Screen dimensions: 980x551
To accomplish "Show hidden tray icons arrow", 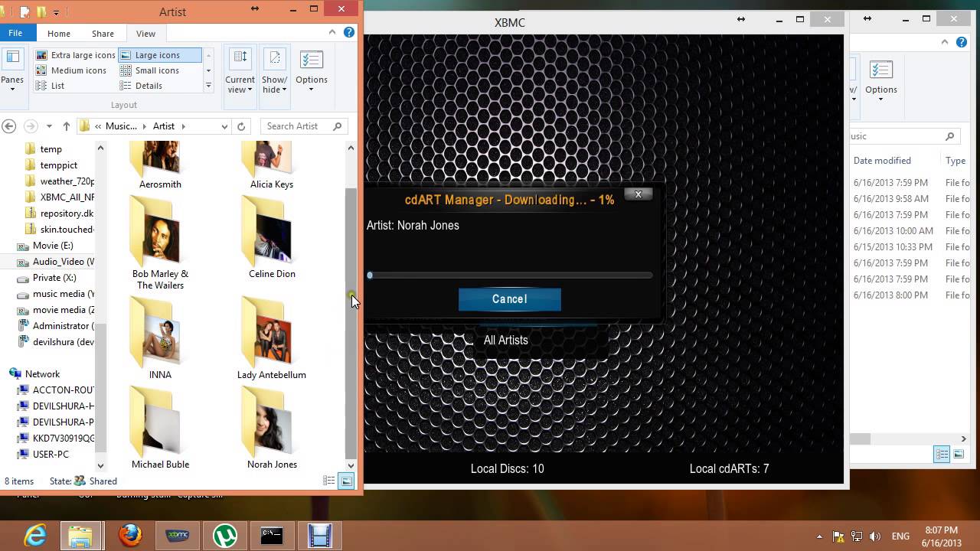I will click(820, 536).
